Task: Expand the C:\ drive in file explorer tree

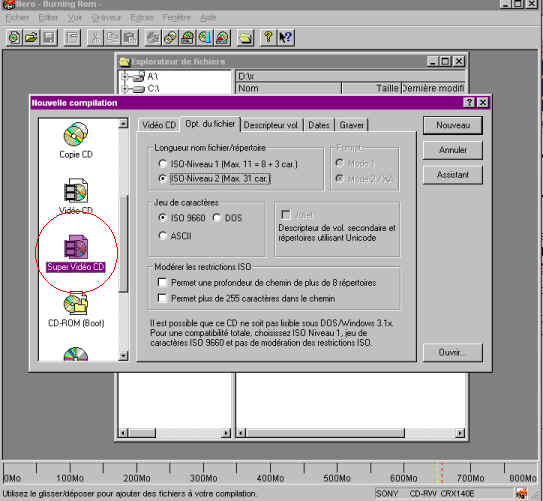Action: (x=125, y=89)
